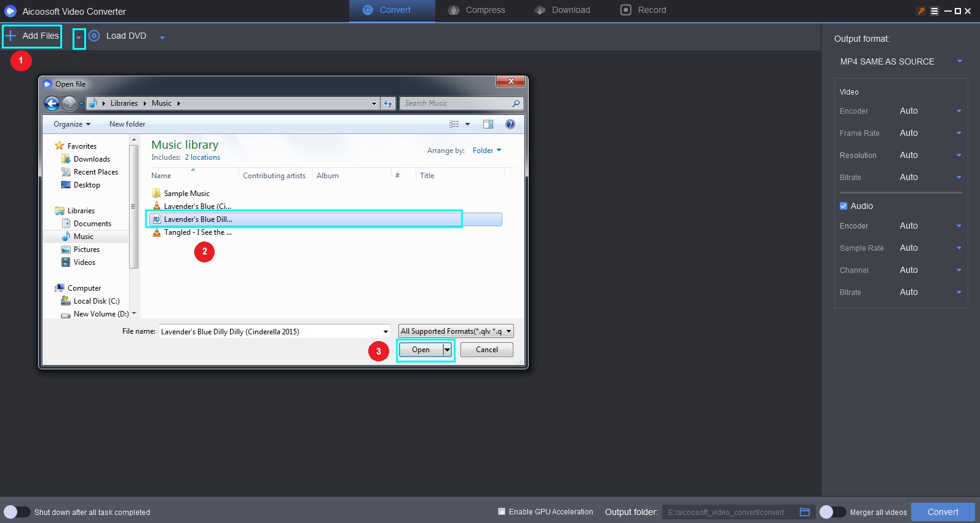The height and width of the screenshot is (523, 980).
Task: Open the Organize menu
Action: point(72,124)
